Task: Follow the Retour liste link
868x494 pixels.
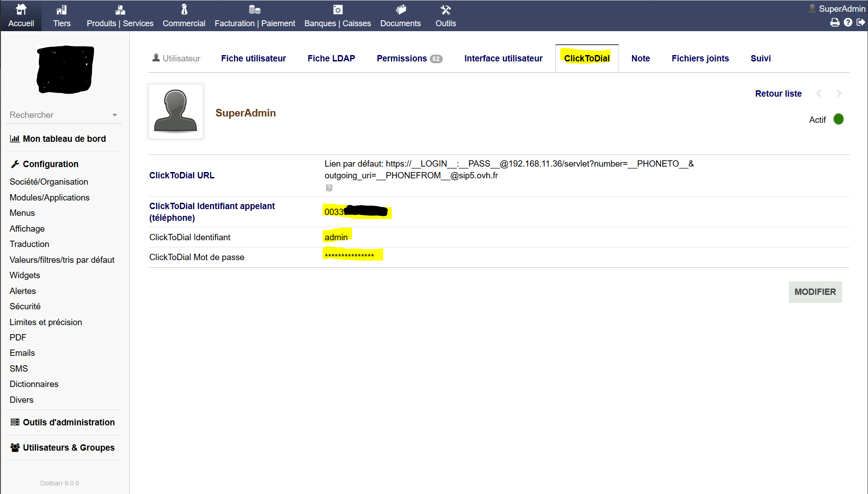Action: 778,93
